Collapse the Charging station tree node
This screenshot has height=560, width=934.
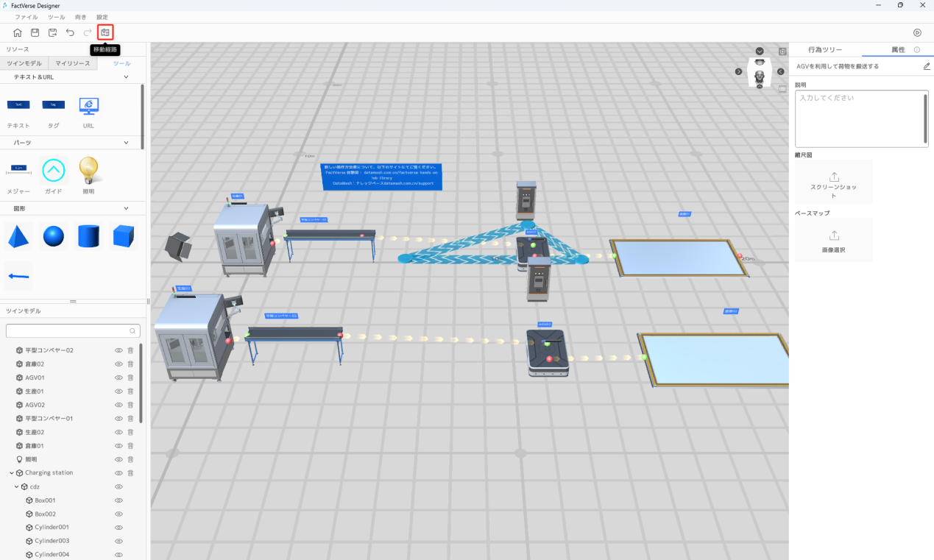(11, 473)
